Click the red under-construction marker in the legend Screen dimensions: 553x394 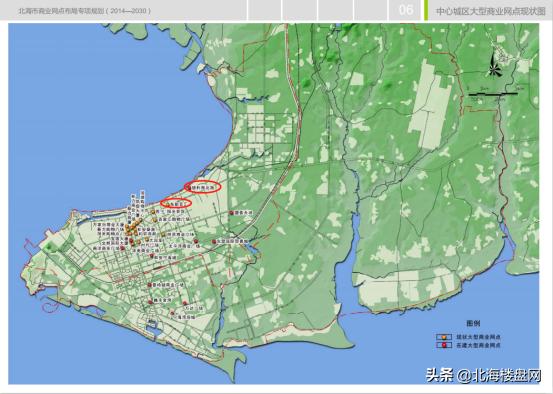[445, 345]
